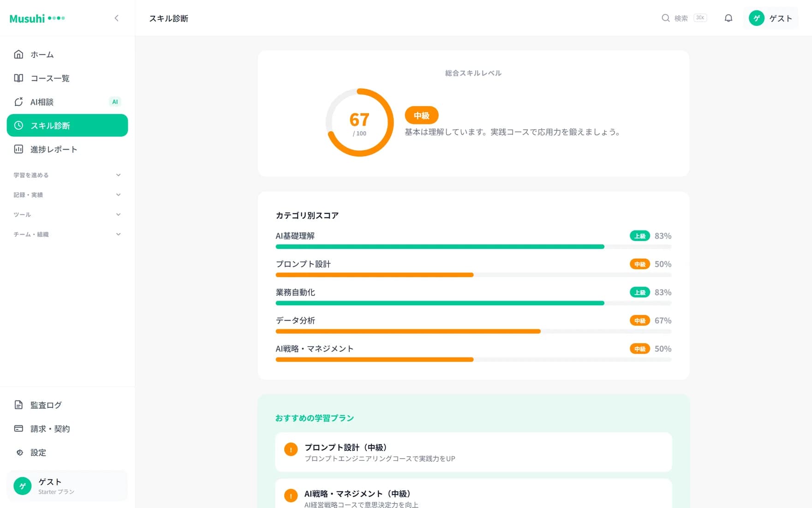The width and height of the screenshot is (812, 508).
Task: Click the 中級 badge on データ分析
Action: tap(639, 321)
